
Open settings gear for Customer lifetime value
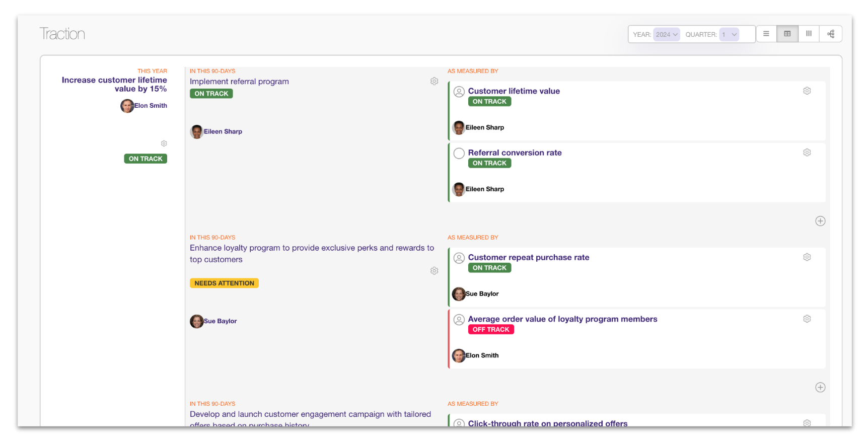(807, 91)
